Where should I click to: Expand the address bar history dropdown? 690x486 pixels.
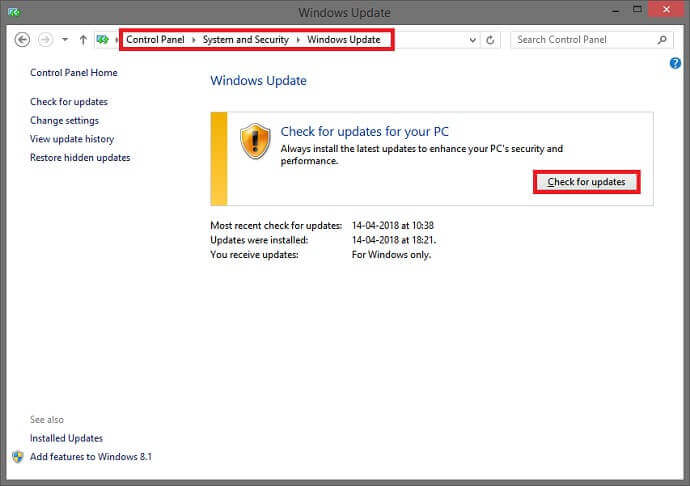(472, 40)
